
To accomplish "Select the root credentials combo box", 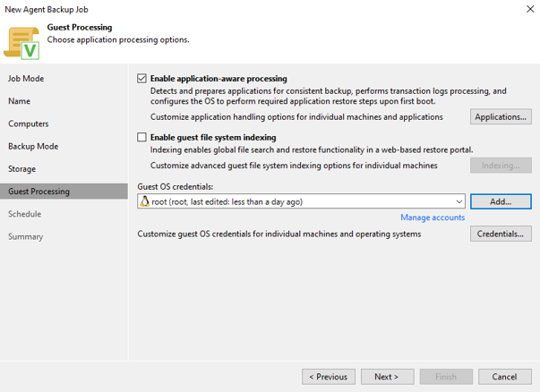I will pyautogui.click(x=301, y=201).
